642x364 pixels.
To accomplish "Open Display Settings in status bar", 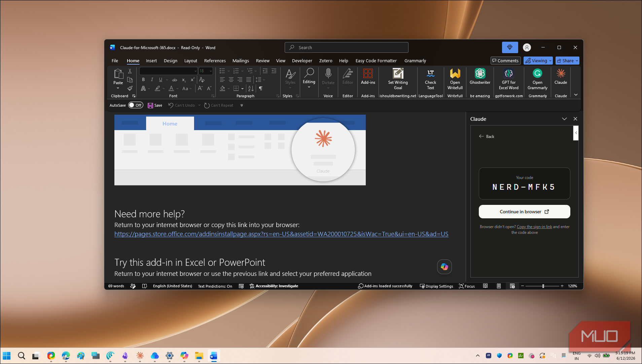I will (436, 286).
